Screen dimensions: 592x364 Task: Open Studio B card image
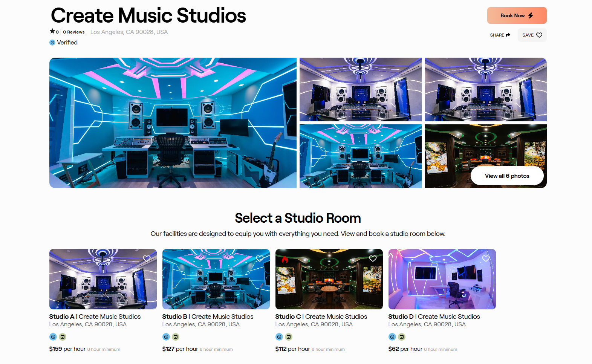pos(216,279)
